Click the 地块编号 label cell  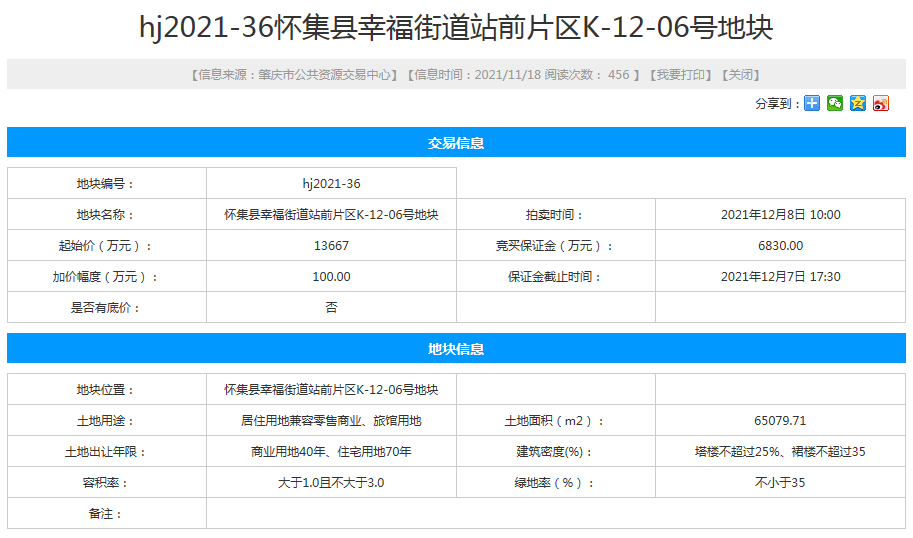point(107,183)
